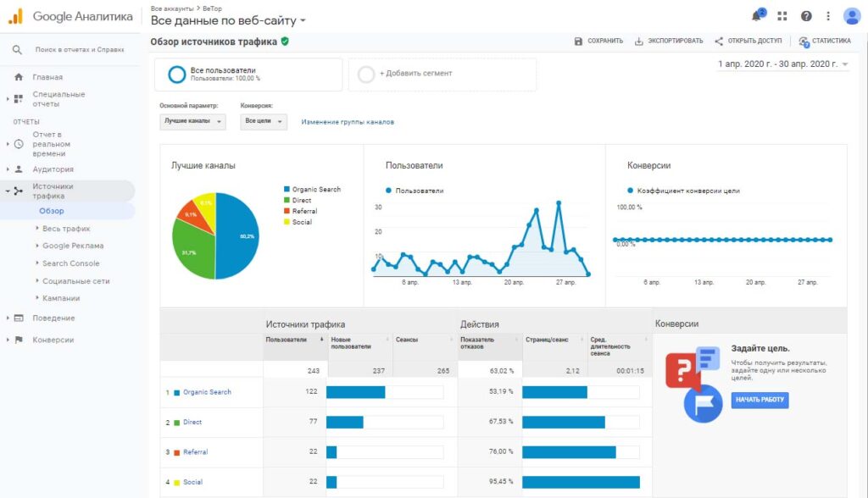Screen dimensions: 868x498
Task: Open the Google Реклама submenu item
Action: 73,246
